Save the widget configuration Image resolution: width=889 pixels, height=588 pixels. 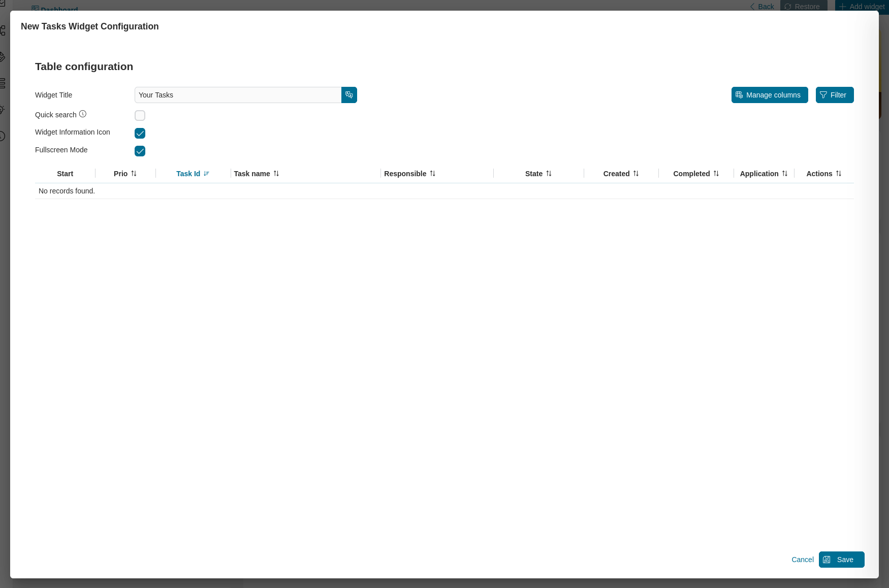point(841,560)
